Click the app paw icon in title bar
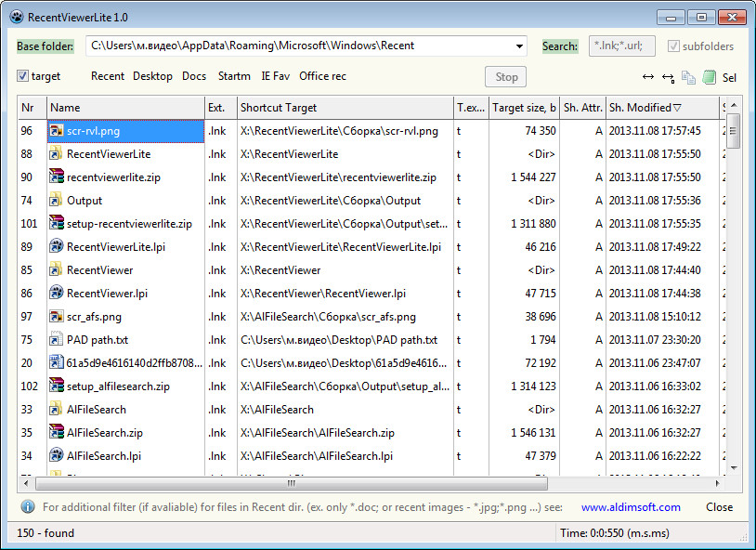This screenshot has width=756, height=550. click(17, 18)
